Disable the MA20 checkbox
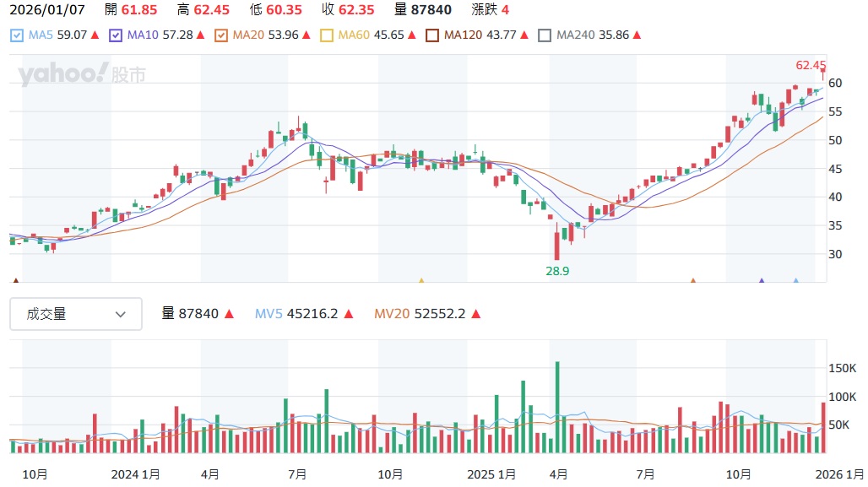 coord(222,35)
